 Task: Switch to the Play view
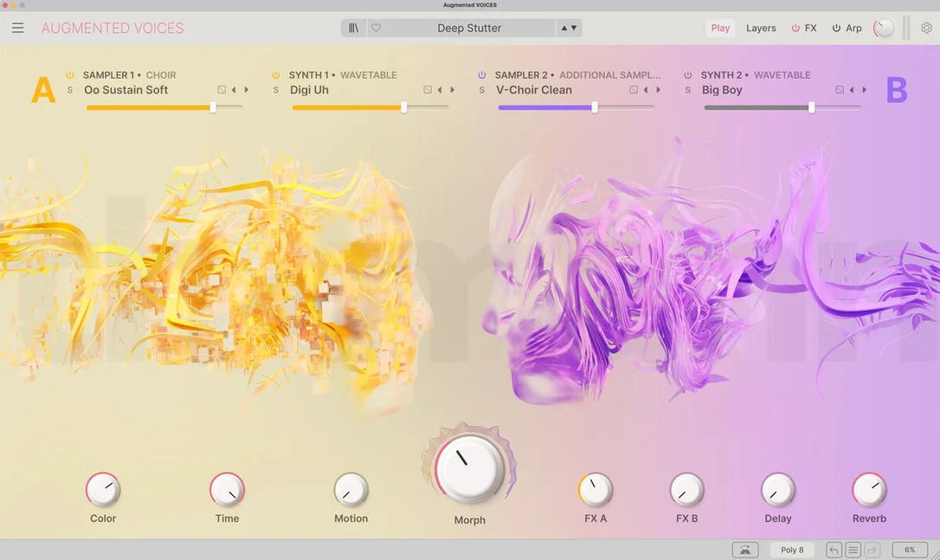tap(720, 28)
